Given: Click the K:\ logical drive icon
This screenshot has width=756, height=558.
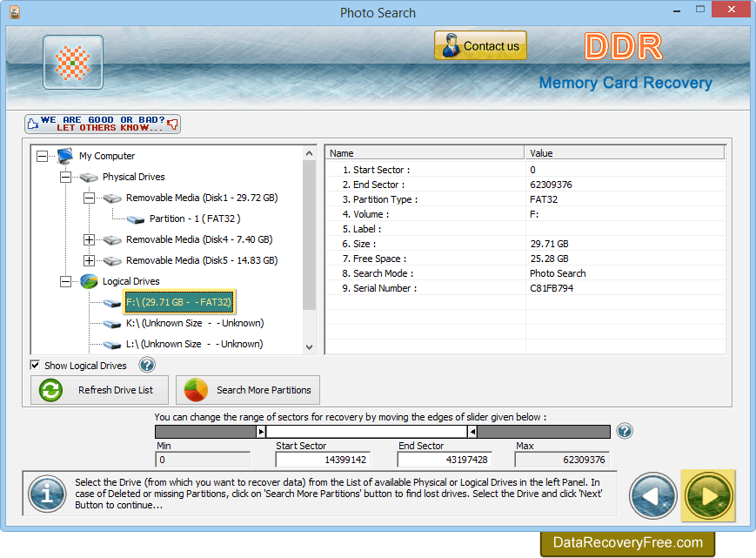Looking at the screenshot, I should click(x=112, y=324).
